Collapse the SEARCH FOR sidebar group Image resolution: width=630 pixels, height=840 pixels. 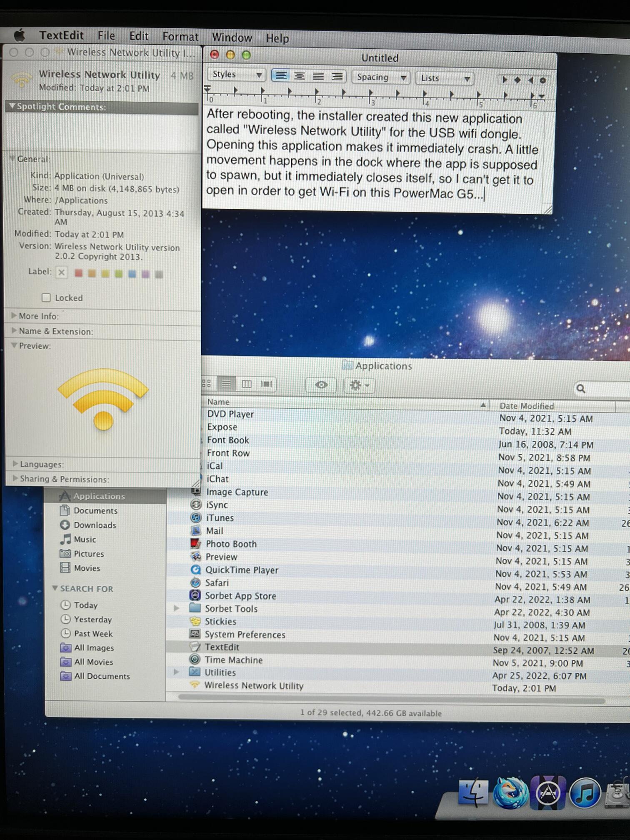point(55,588)
